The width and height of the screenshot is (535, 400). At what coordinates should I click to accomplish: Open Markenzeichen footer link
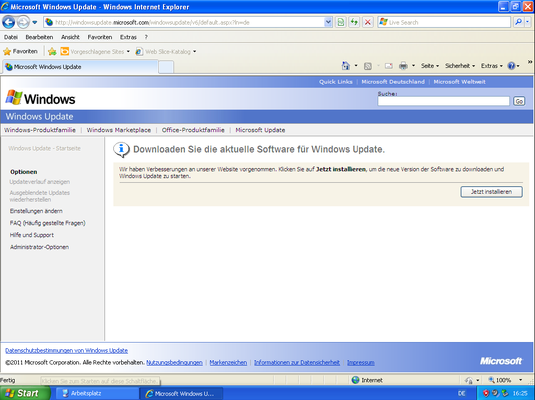pos(228,362)
